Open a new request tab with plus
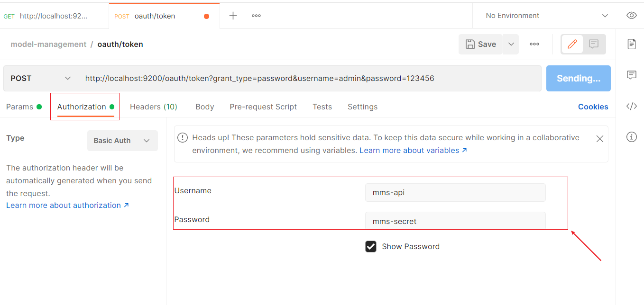Viewport: 644px width, 305px height. (233, 16)
